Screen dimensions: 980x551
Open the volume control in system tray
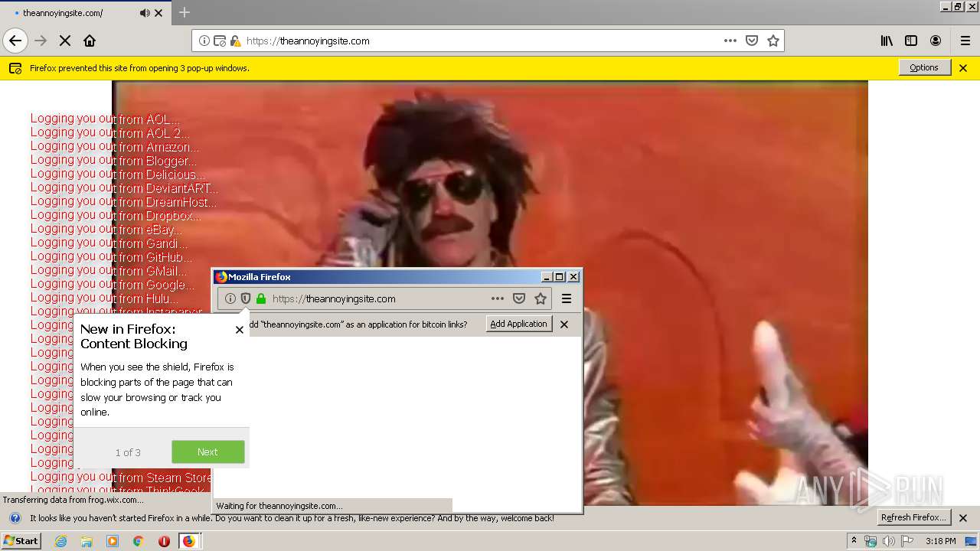(x=889, y=541)
